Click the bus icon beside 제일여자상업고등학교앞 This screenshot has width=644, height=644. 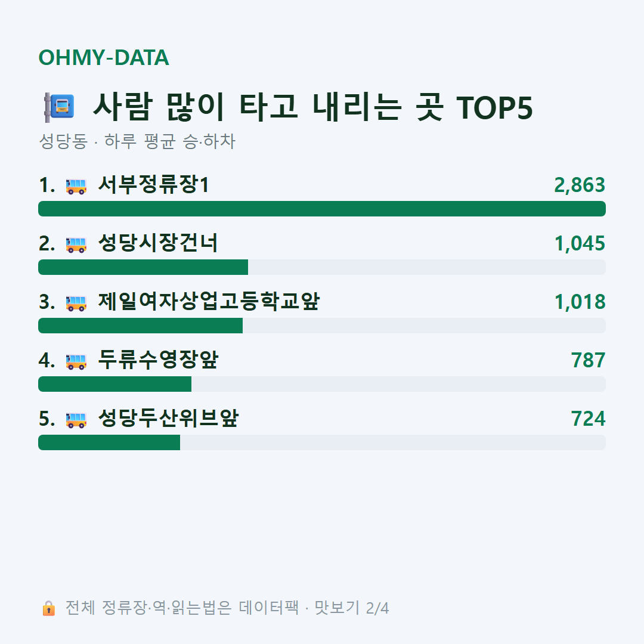(x=76, y=303)
